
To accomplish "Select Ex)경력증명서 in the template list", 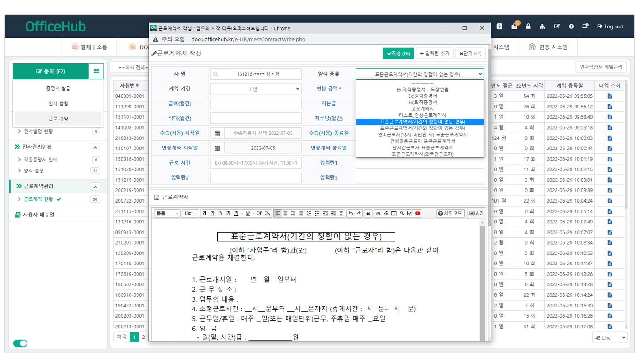I will pyautogui.click(x=420, y=96).
